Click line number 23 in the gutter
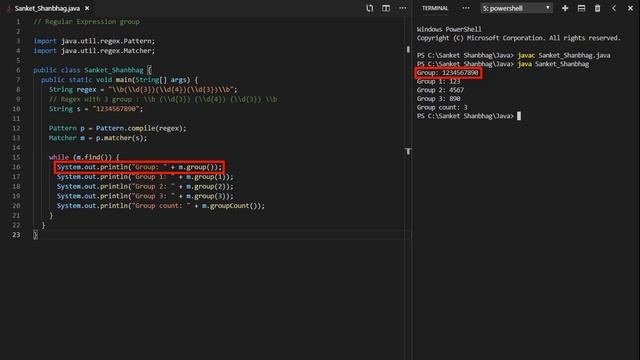Screen dimensions: 640x360 point(16,235)
